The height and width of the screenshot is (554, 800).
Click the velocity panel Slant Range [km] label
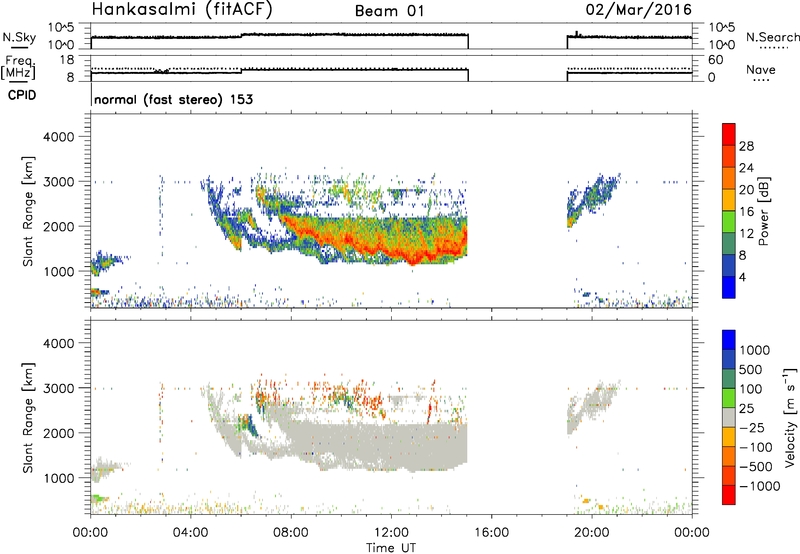pyautogui.click(x=28, y=417)
